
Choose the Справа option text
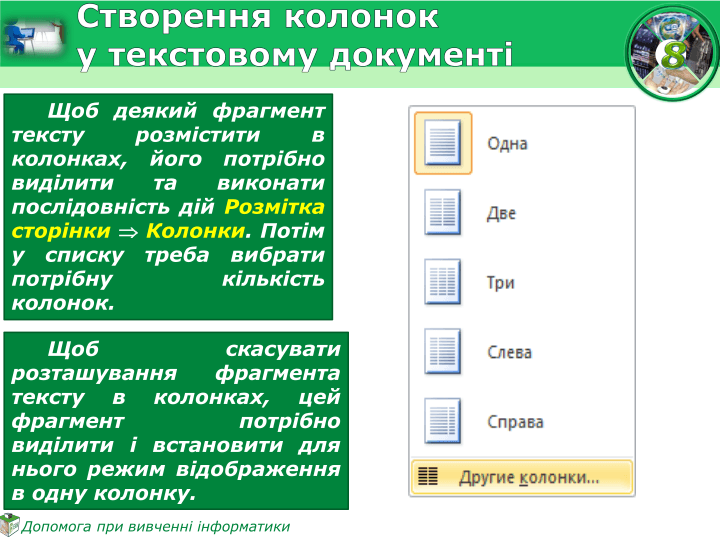point(515,422)
